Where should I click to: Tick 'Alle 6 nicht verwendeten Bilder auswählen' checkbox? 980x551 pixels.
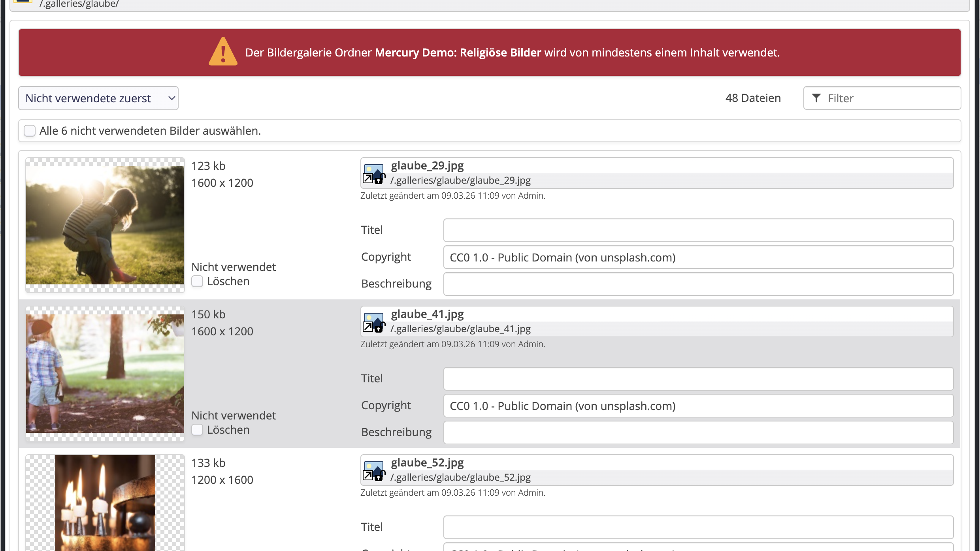[x=30, y=131]
